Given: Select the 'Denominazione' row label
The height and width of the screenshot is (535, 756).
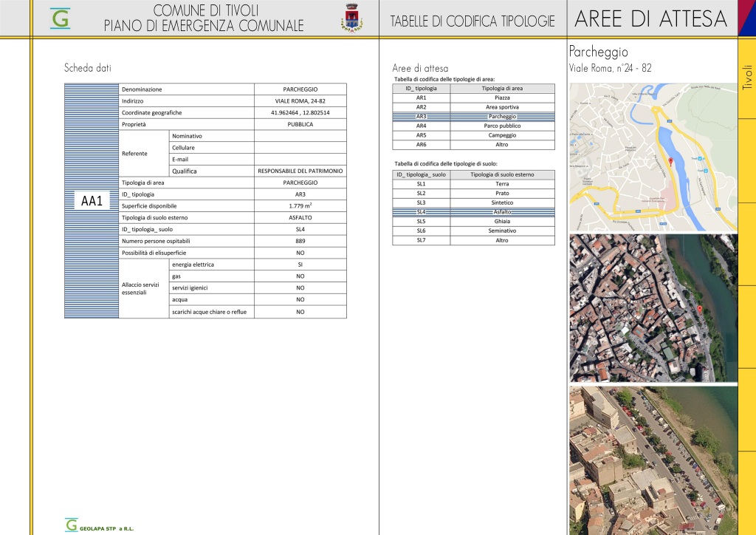Looking at the screenshot, I should tap(142, 89).
